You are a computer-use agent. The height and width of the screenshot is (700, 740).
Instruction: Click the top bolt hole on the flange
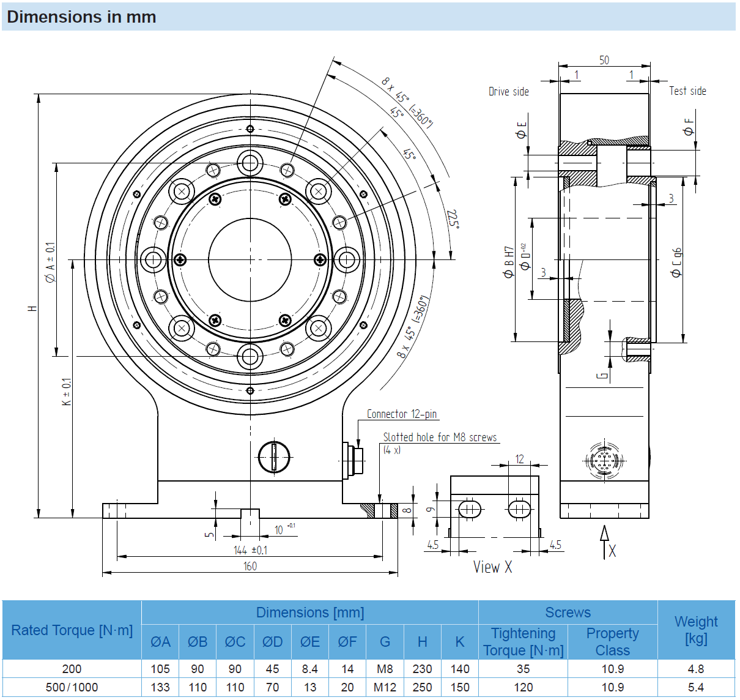pos(250,163)
